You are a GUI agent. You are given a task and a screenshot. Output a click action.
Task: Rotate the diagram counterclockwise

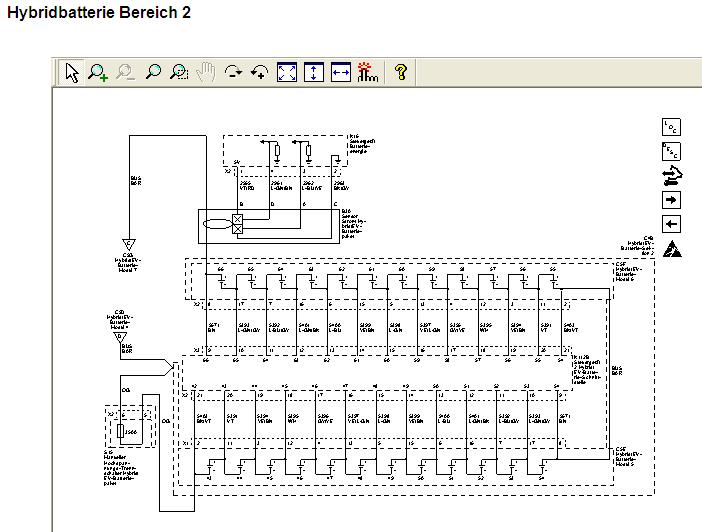(x=260, y=72)
